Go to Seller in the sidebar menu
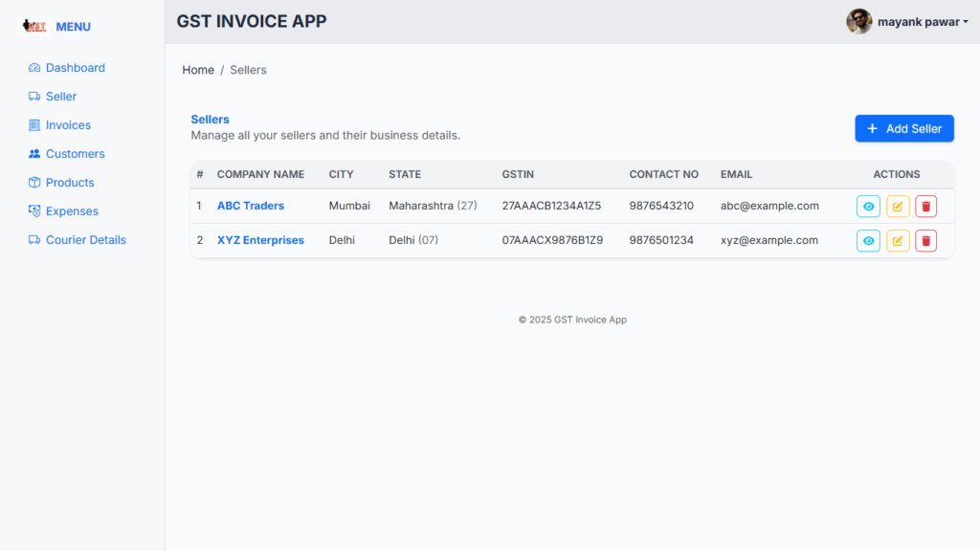This screenshot has width=980, height=551. [x=60, y=97]
